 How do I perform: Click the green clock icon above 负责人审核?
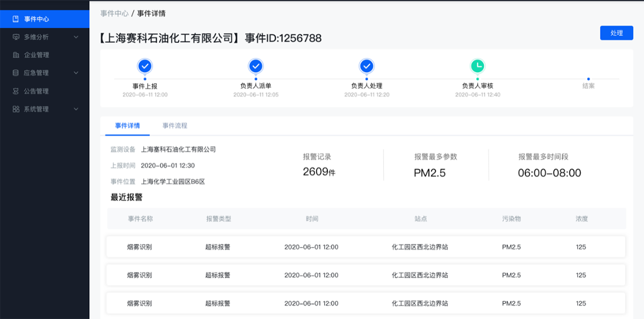(477, 66)
